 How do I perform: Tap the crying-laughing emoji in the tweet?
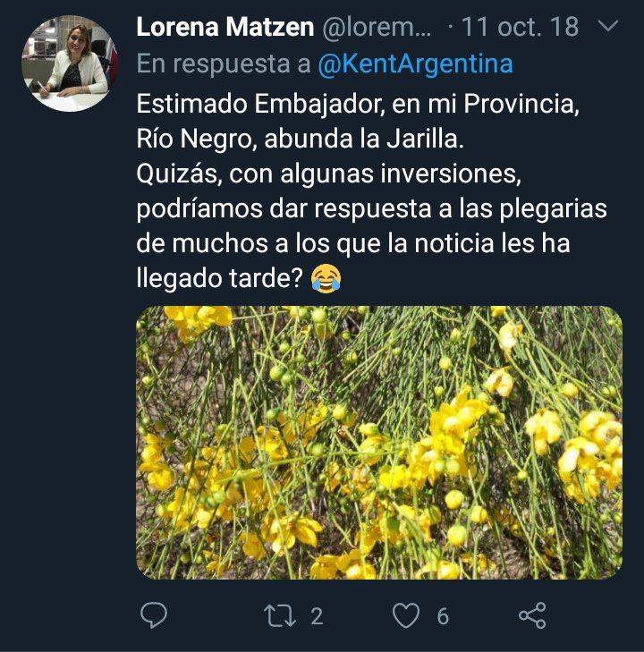click(x=326, y=278)
